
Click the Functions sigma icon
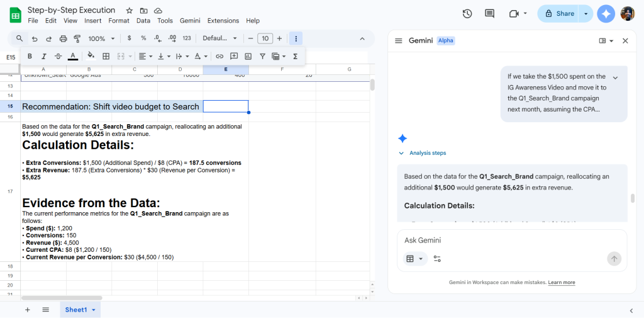click(x=295, y=56)
